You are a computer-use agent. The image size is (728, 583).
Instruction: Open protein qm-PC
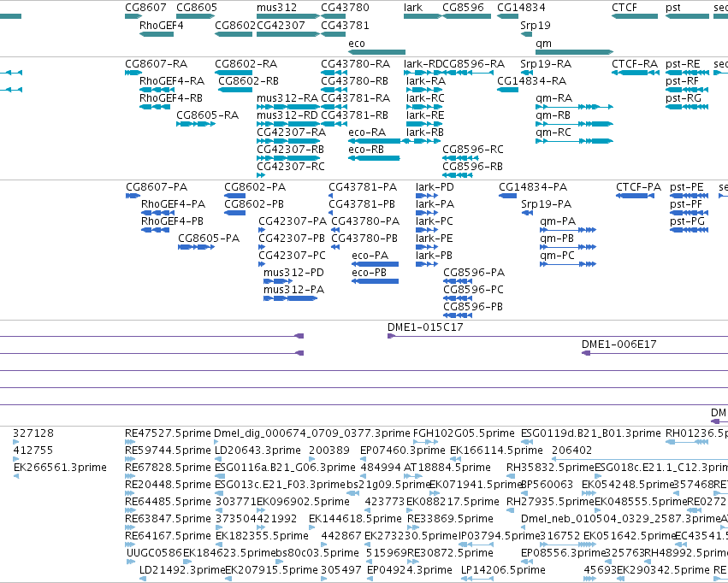(557, 256)
